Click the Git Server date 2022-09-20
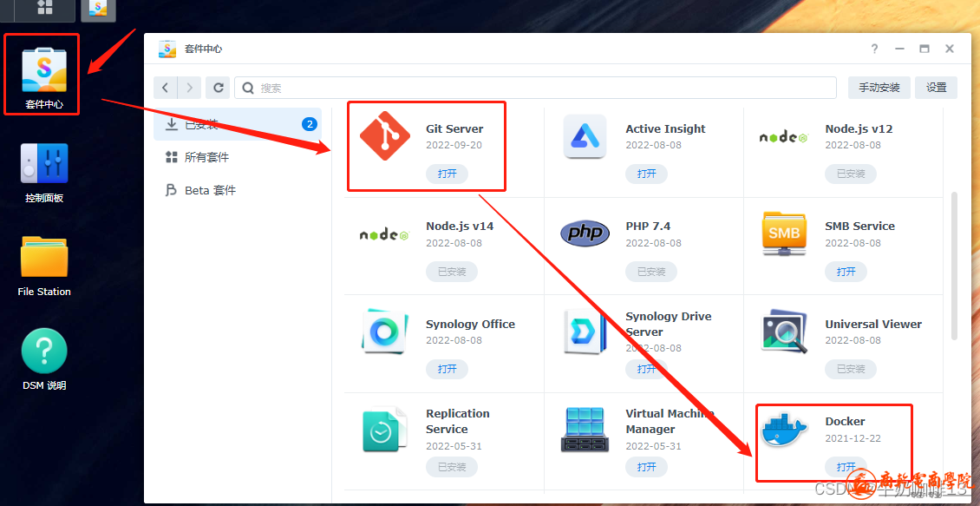 (454, 145)
